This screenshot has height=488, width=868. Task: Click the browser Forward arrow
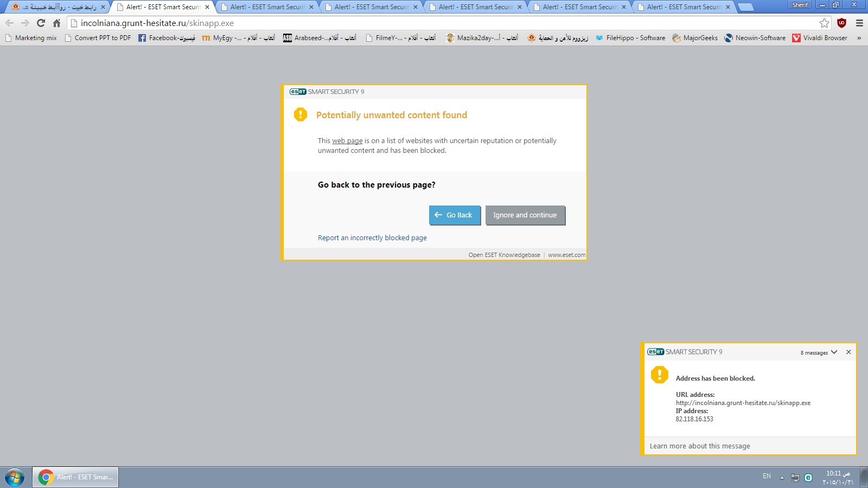coord(25,23)
